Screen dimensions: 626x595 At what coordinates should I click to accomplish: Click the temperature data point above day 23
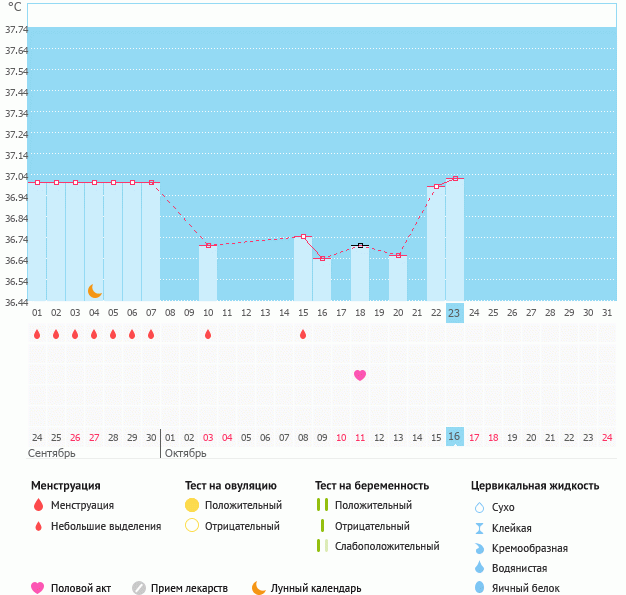(x=455, y=178)
